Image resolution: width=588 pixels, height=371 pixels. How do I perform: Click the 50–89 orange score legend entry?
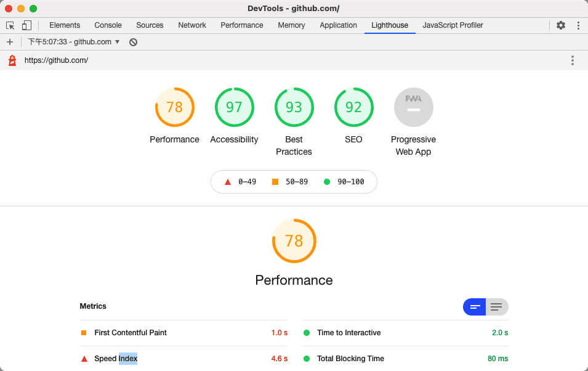tap(290, 182)
